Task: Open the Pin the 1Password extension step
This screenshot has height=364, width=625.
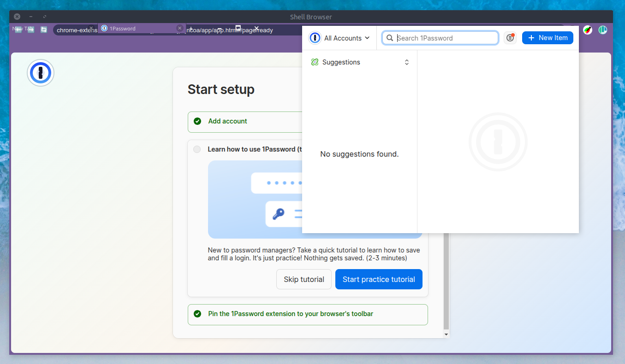Action: [308, 314]
